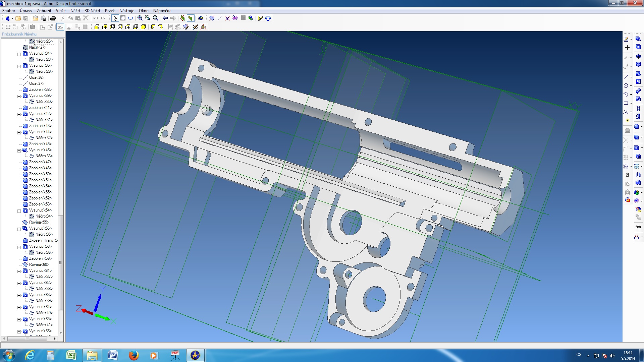Select the rotate view tool
The width and height of the screenshot is (644, 362).
pyautogui.click(x=130, y=18)
